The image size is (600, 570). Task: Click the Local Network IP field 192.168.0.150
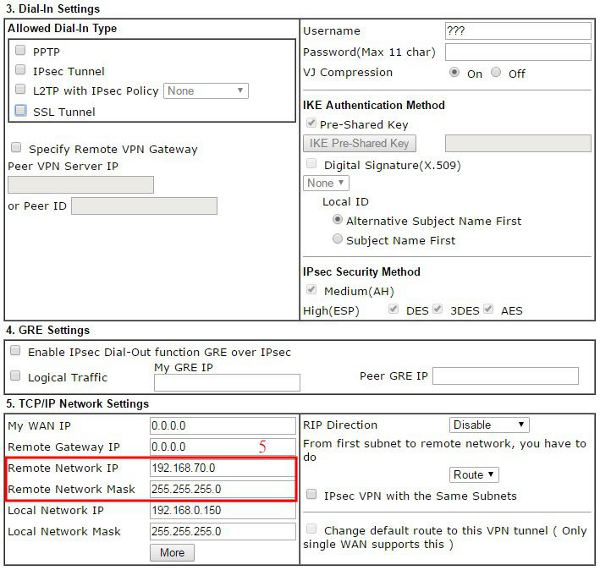coord(223,510)
